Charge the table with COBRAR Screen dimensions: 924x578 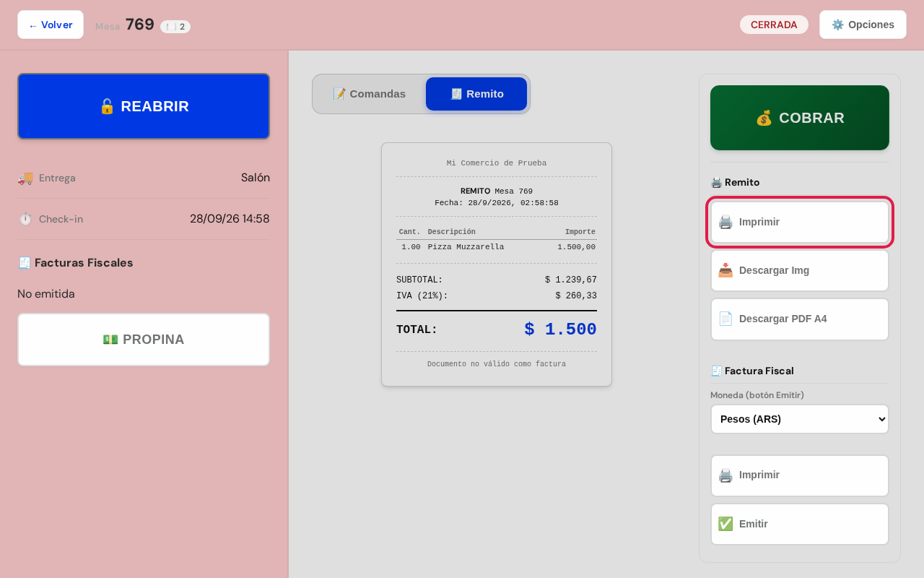pos(800,118)
